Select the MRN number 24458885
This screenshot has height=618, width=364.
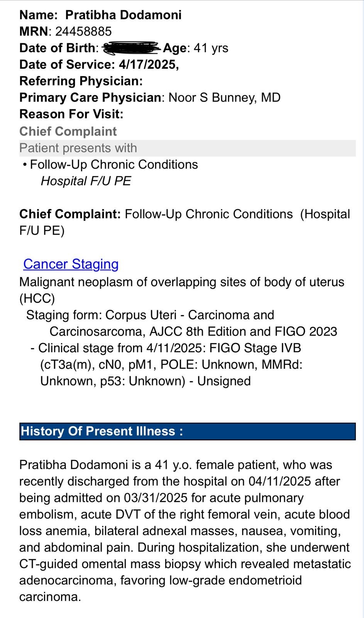tap(83, 31)
